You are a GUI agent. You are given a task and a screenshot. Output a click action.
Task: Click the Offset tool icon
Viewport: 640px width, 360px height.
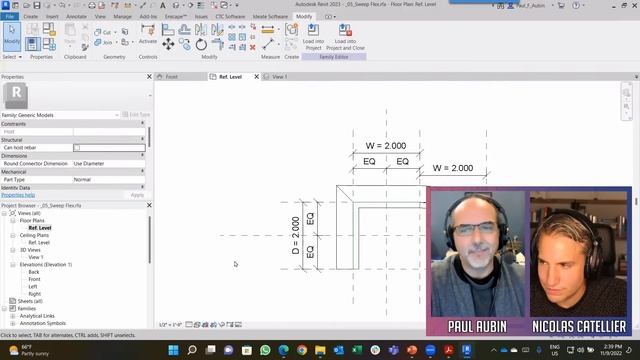(x=184, y=29)
